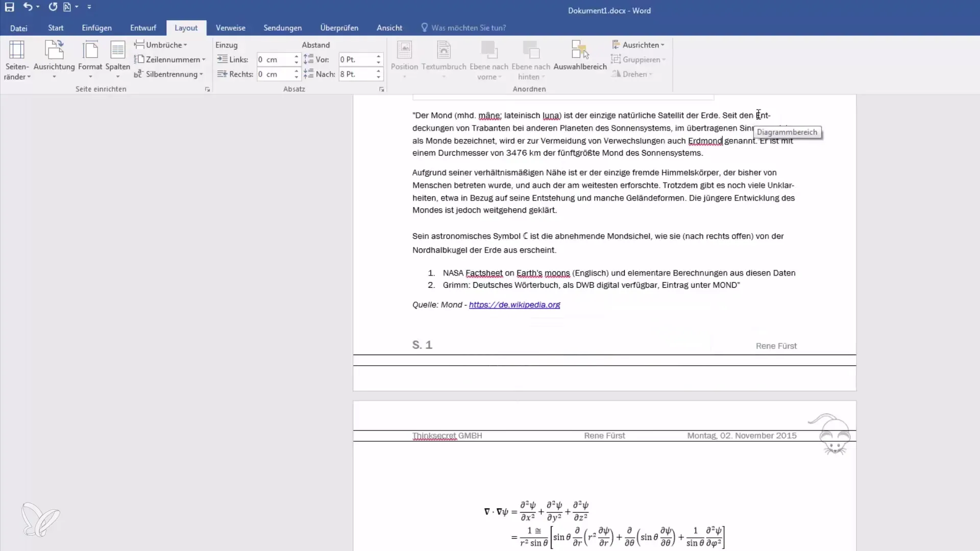Open the Ausrichtung orientation menu
Screen dimensions: 980x551
coord(54,60)
